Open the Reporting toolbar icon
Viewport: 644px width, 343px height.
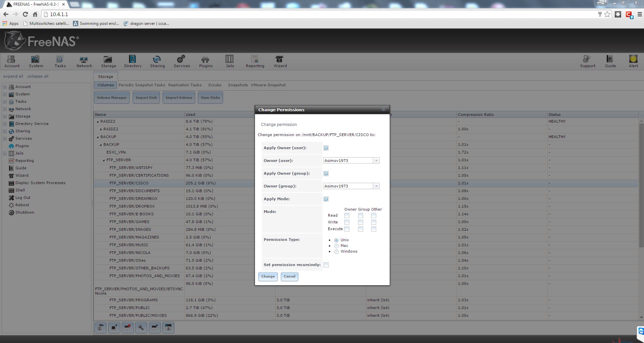click(x=255, y=61)
